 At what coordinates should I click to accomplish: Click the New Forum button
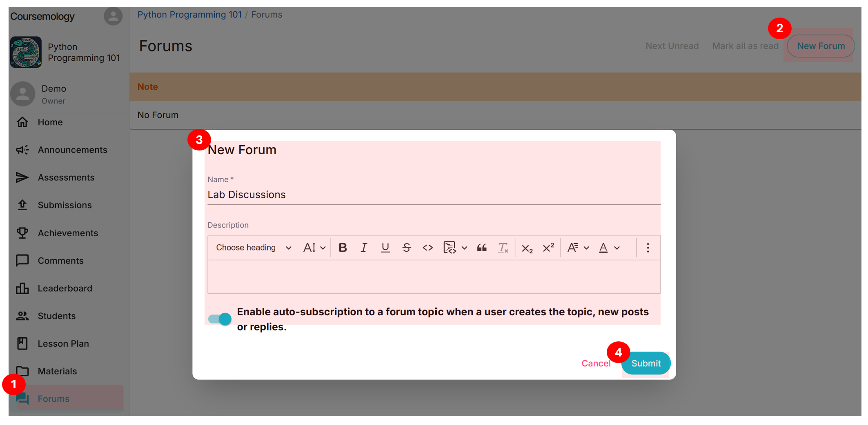click(x=821, y=46)
